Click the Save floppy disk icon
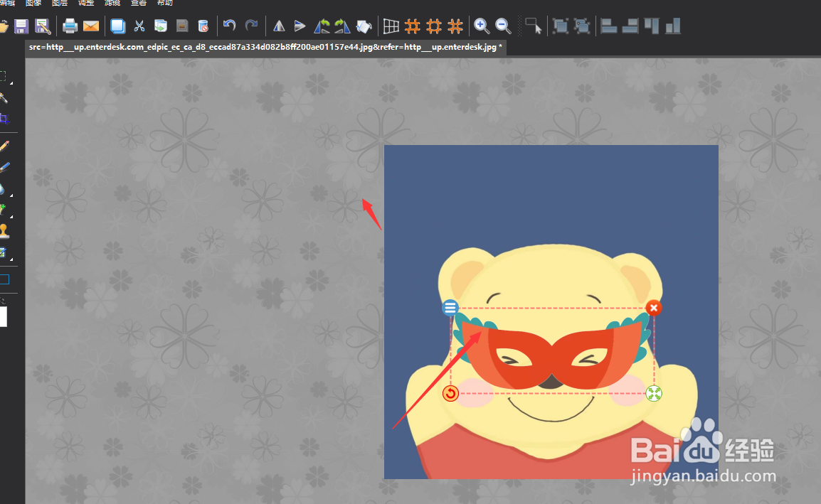The image size is (821, 504). tap(21, 26)
